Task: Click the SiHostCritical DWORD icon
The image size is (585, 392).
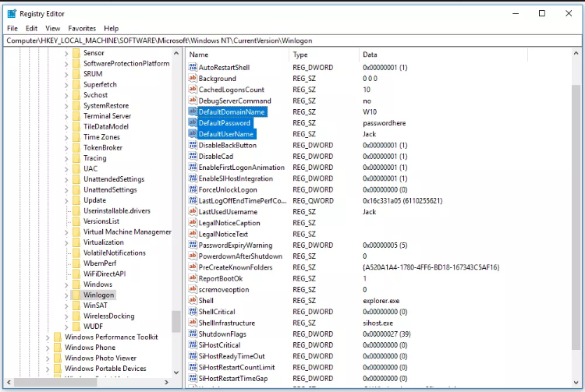Action: [193, 344]
